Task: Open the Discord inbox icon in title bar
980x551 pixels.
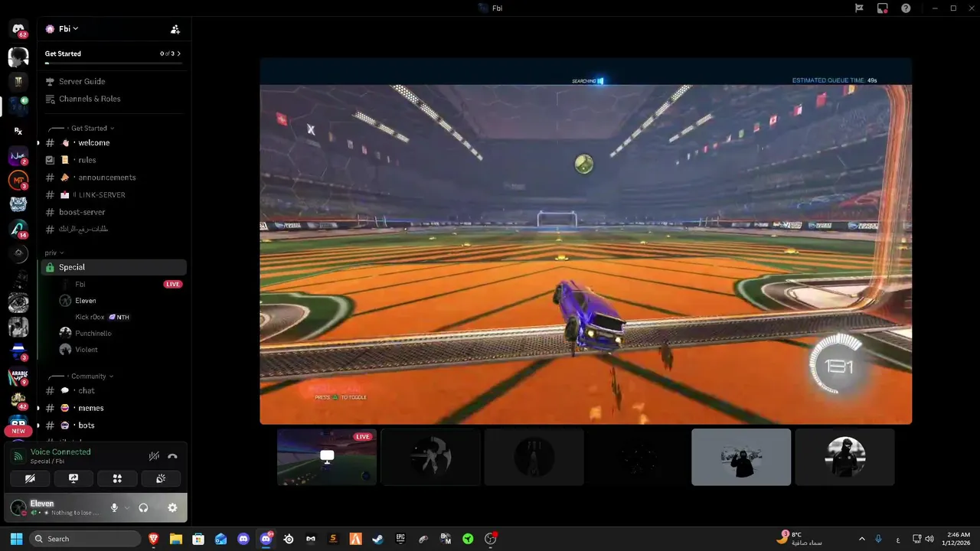Action: (x=883, y=8)
